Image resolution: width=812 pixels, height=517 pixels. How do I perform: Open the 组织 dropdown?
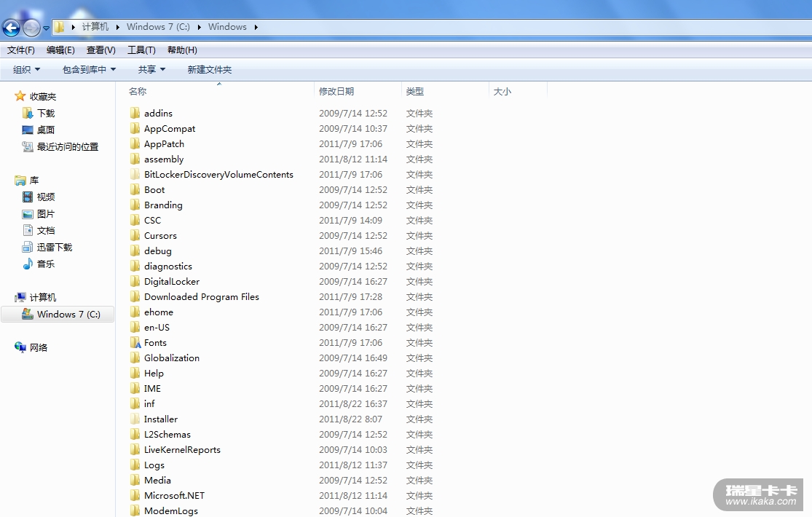[x=26, y=69]
